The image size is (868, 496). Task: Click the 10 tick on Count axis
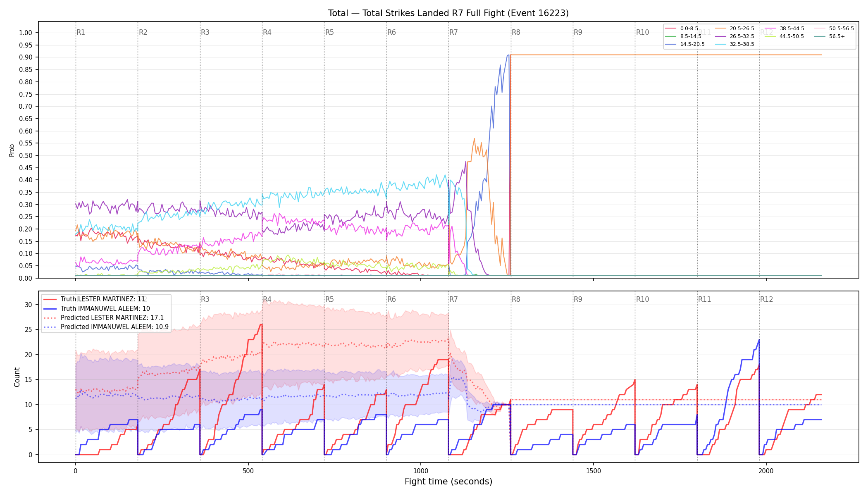(29, 405)
